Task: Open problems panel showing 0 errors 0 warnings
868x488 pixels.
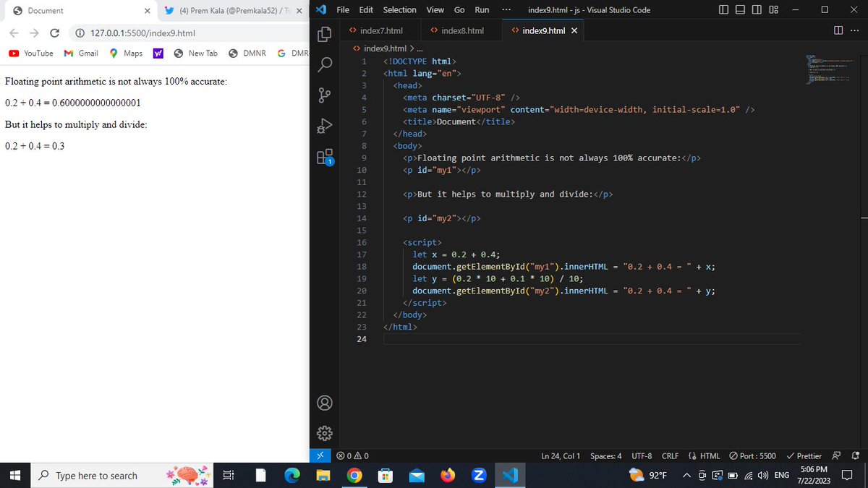Action: 353,455
